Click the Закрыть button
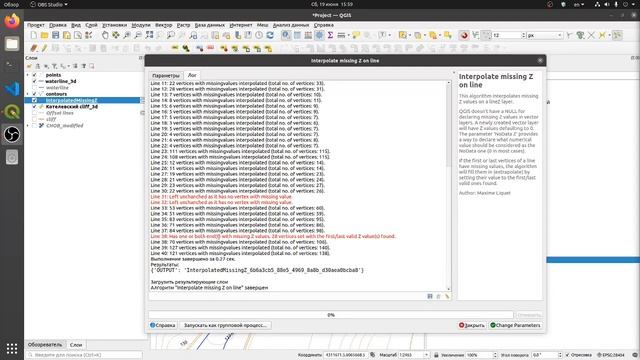This screenshot has height=360, width=640. [x=472, y=325]
